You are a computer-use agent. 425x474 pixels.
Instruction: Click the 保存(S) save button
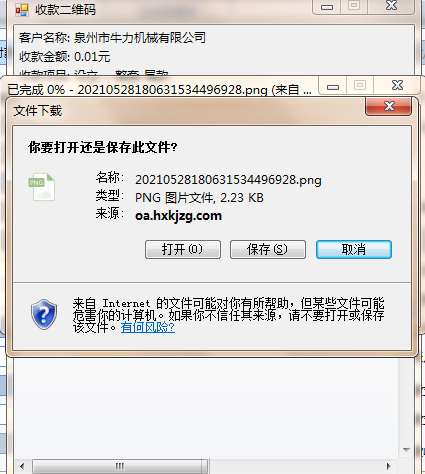click(268, 249)
